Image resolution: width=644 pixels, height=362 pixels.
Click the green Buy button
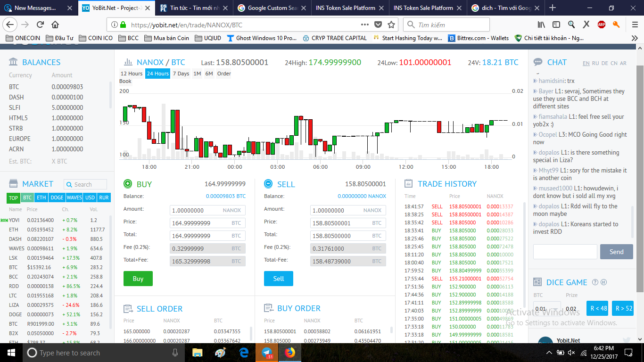tap(138, 279)
